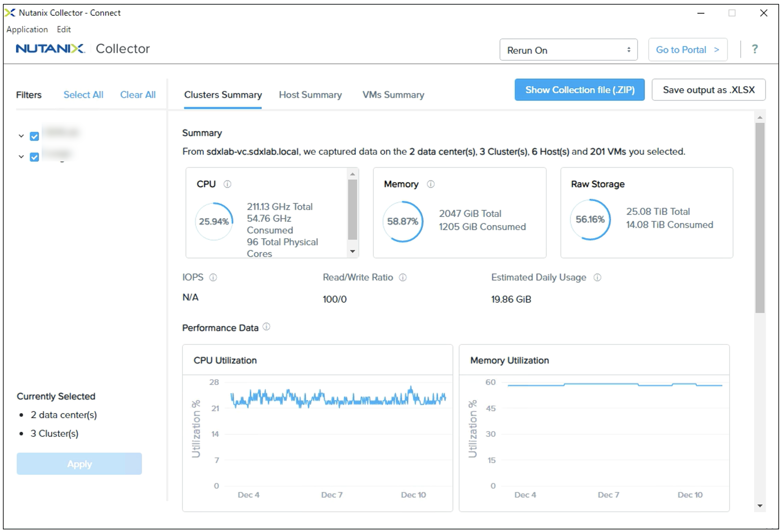Click the main scrollbar down arrow
The image size is (782, 532).
tap(760, 506)
